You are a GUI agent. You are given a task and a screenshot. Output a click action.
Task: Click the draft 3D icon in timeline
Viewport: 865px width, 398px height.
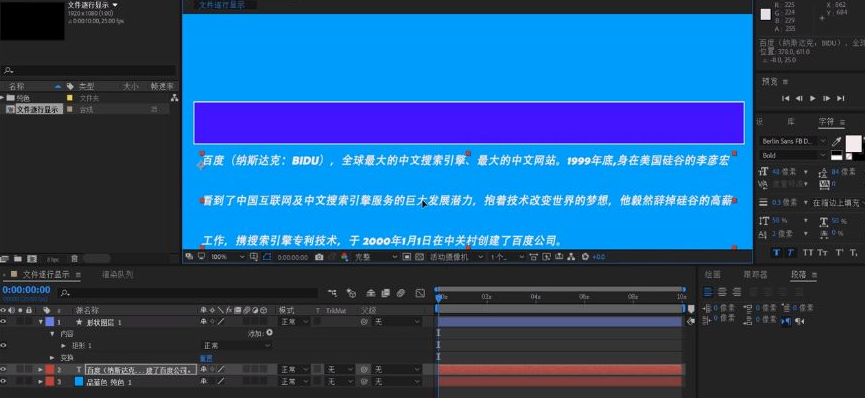[351, 293]
